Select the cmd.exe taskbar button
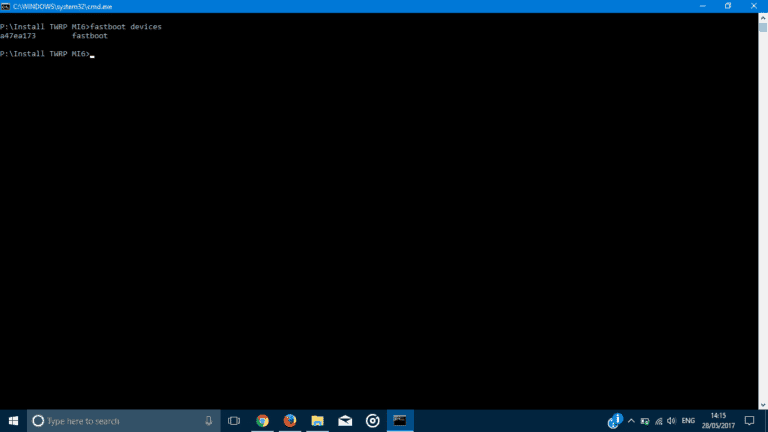This screenshot has height=432, width=768. coord(400,421)
